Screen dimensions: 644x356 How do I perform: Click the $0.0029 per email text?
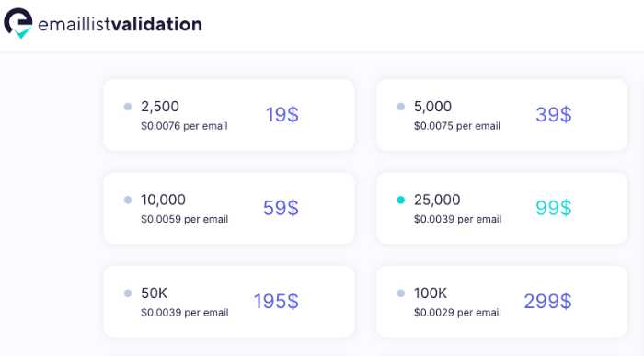457,313
